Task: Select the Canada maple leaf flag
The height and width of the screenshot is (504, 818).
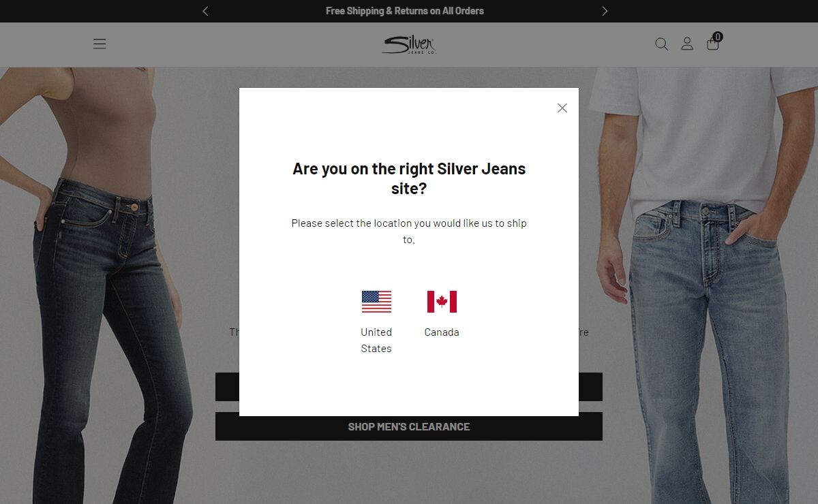Action: pos(442,302)
